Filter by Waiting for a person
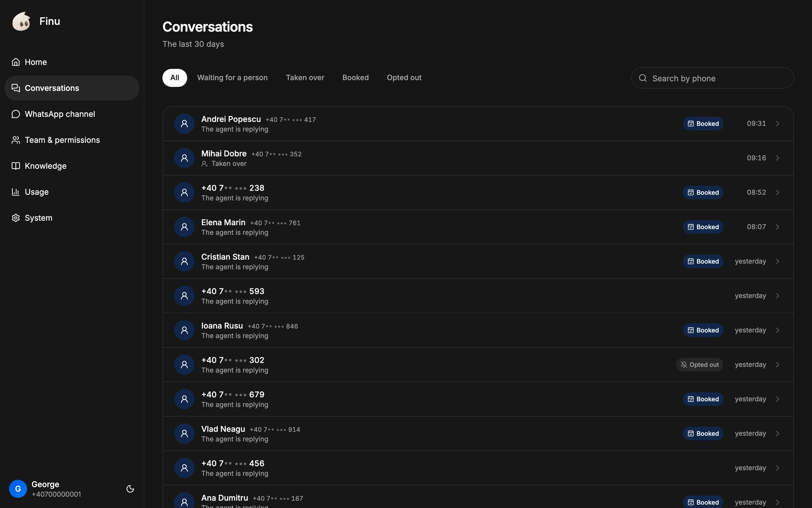 tap(233, 78)
